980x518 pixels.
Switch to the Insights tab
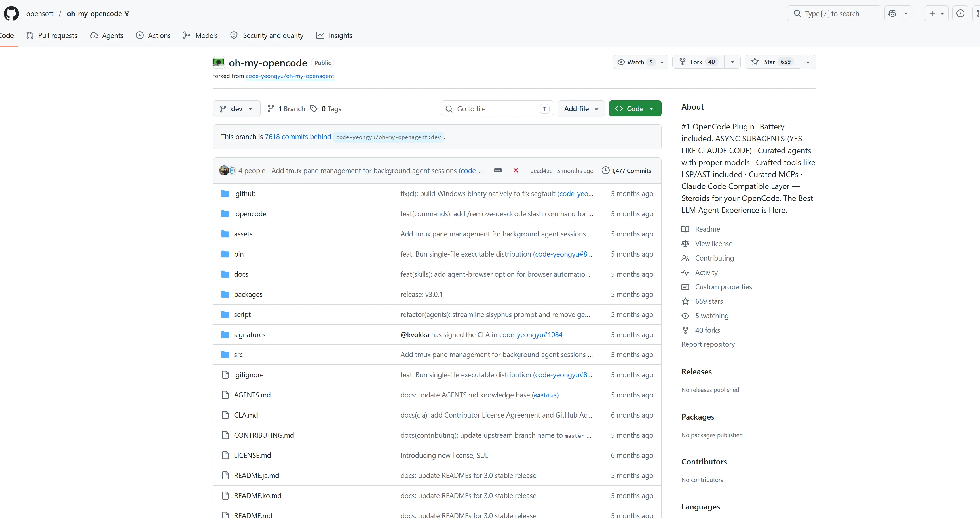point(334,35)
